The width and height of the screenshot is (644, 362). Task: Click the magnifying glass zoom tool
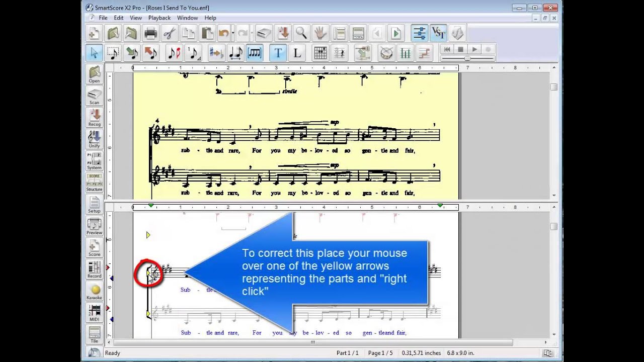[x=301, y=33]
